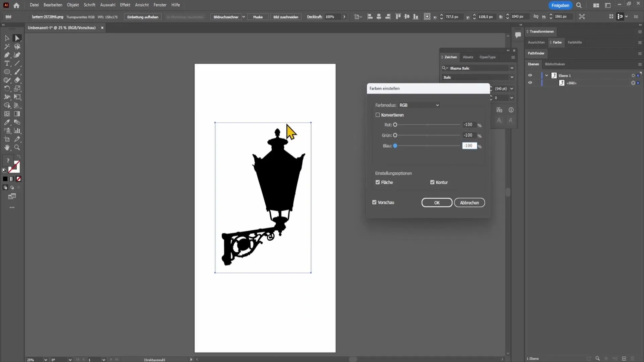Select the Eyedropper tool

[x=7, y=122]
